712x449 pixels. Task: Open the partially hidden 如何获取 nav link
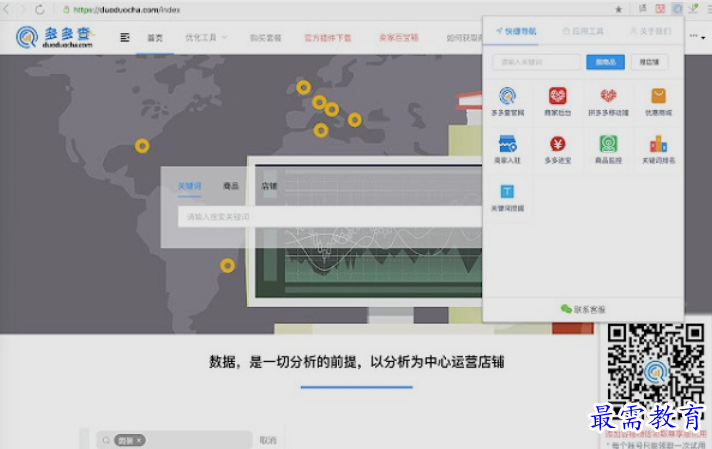(x=464, y=38)
